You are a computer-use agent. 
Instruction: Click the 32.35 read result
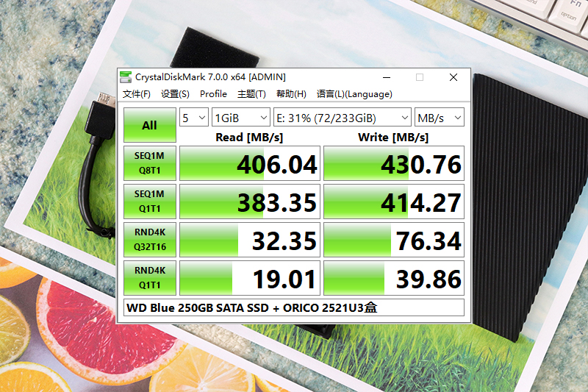coord(250,240)
